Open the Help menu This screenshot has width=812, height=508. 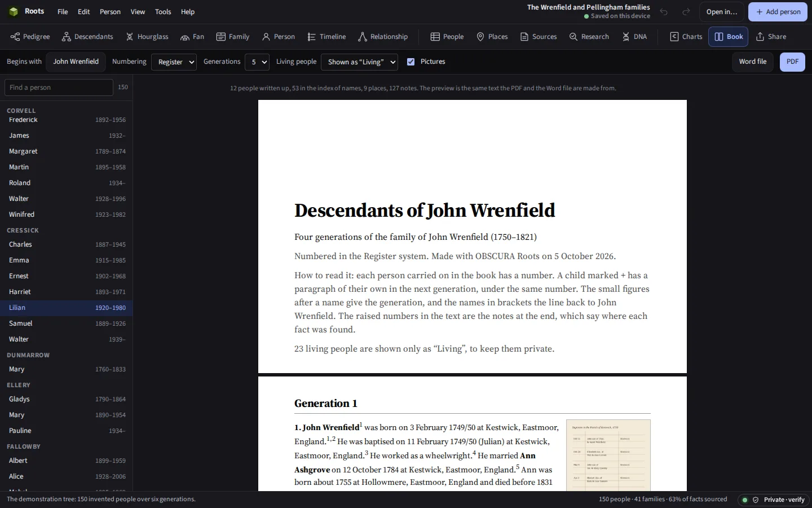(188, 12)
